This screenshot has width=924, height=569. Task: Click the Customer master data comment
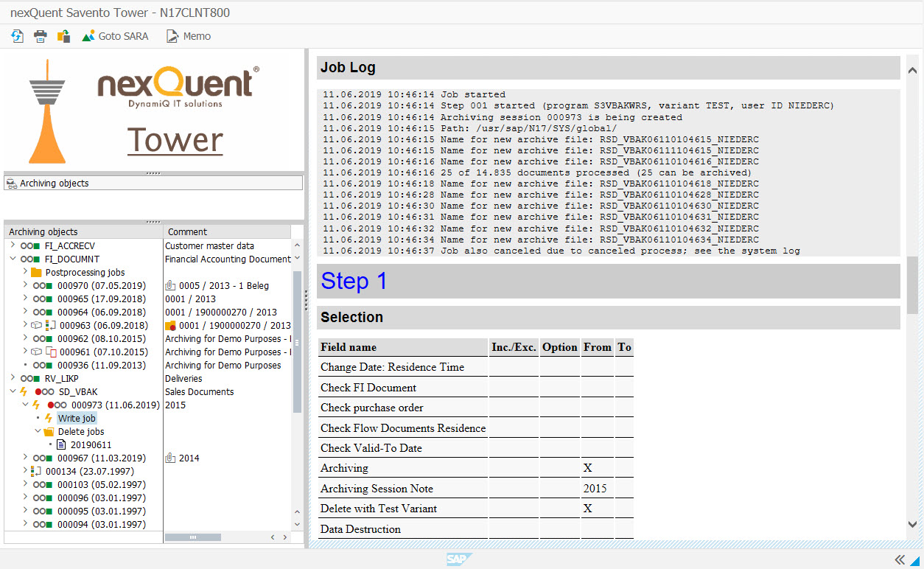(x=209, y=245)
